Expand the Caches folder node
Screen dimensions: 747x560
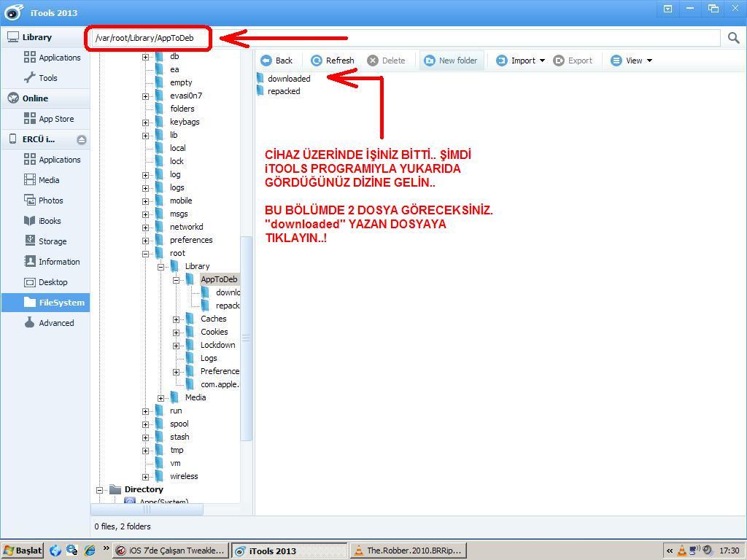point(176,319)
